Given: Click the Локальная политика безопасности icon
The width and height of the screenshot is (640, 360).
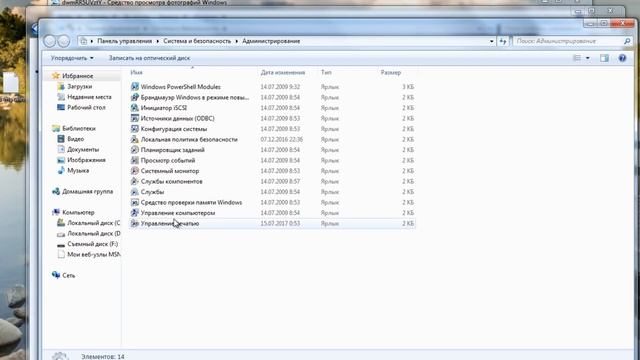Looking at the screenshot, I should (135, 139).
